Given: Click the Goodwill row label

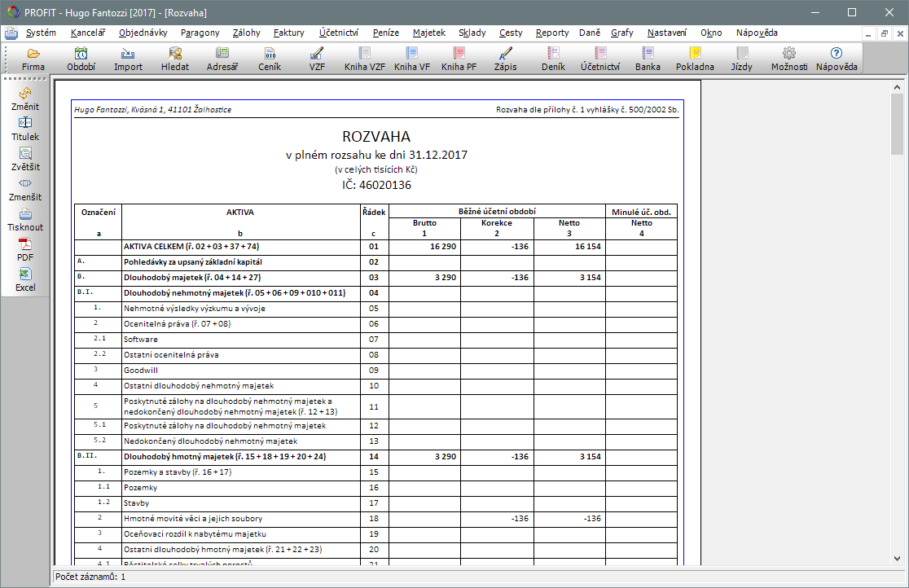Looking at the screenshot, I should tap(141, 370).
